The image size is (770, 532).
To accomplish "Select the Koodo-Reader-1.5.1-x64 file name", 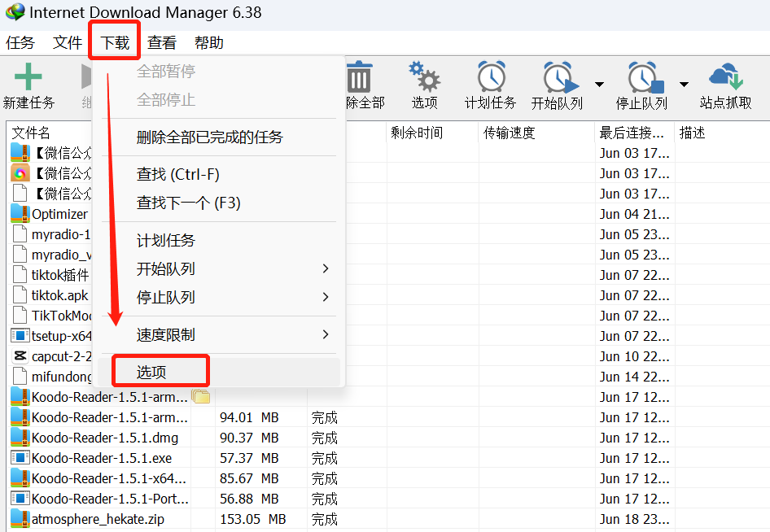I will [109, 478].
